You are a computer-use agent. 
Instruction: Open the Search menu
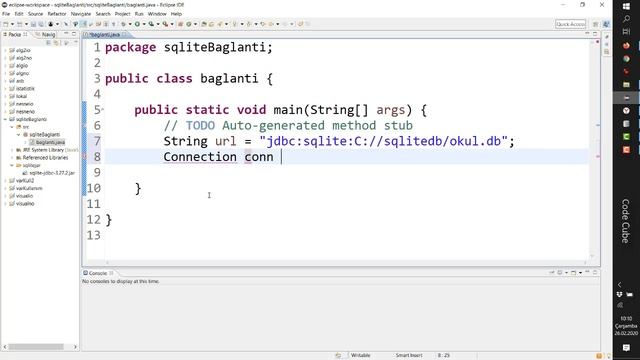(x=103, y=14)
